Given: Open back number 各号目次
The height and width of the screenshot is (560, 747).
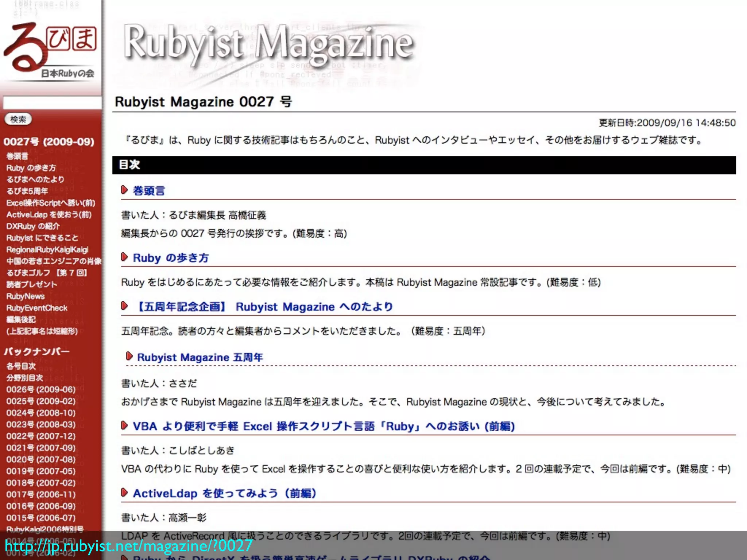Looking at the screenshot, I should [21, 366].
